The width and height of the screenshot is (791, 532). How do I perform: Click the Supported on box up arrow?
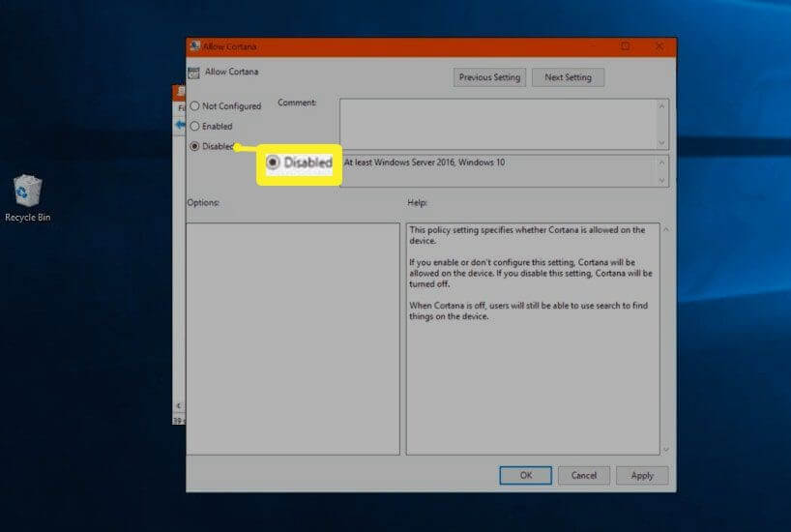point(661,163)
